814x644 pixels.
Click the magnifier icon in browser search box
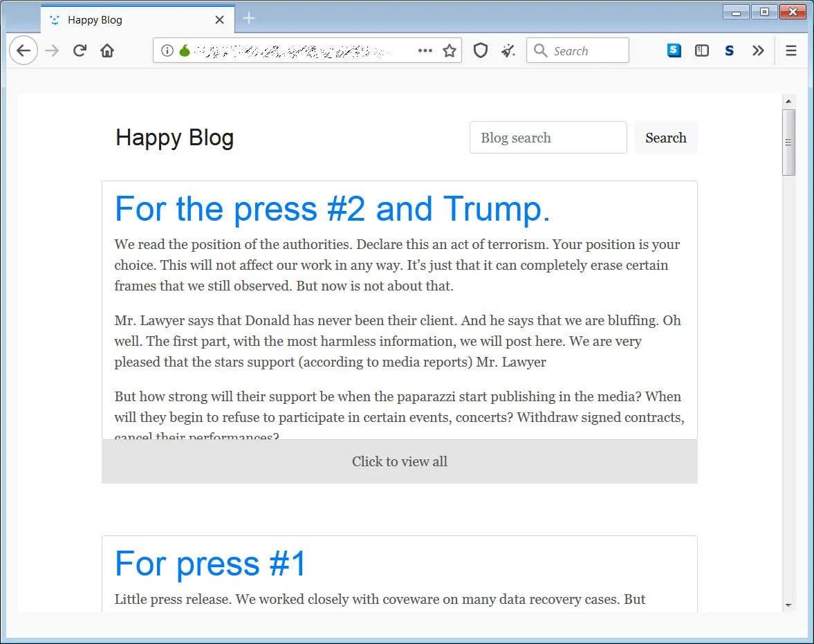pyautogui.click(x=540, y=50)
